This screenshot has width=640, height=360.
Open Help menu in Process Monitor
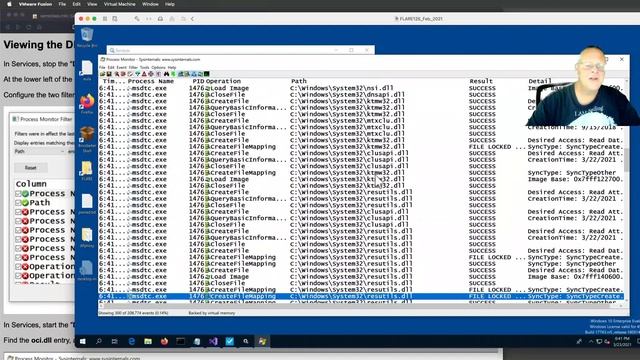pyautogui.click(x=172, y=67)
